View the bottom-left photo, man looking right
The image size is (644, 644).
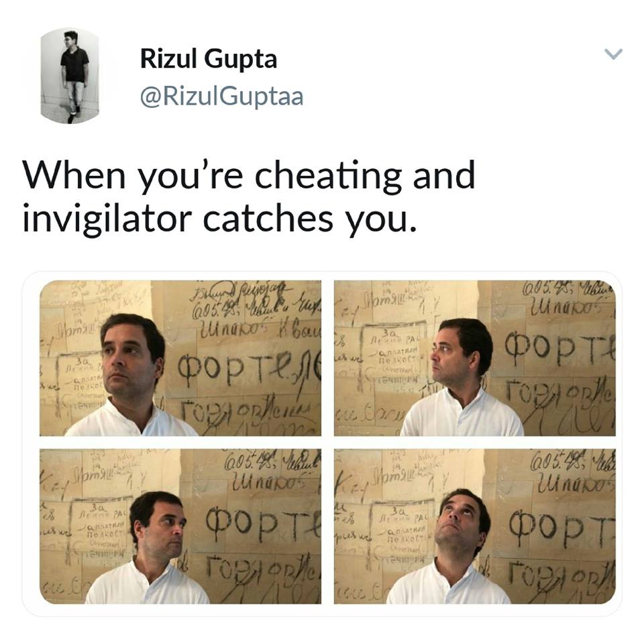pyautogui.click(x=180, y=526)
